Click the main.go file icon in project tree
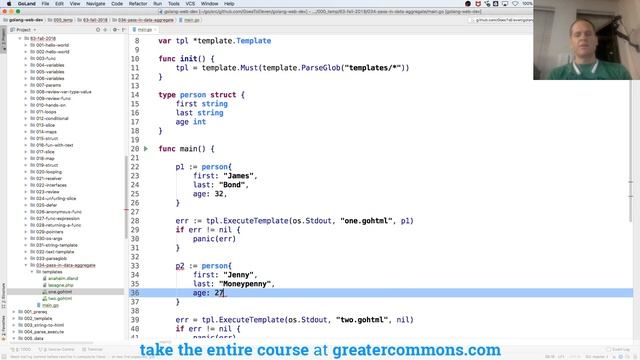640x360 pixels. (39, 305)
